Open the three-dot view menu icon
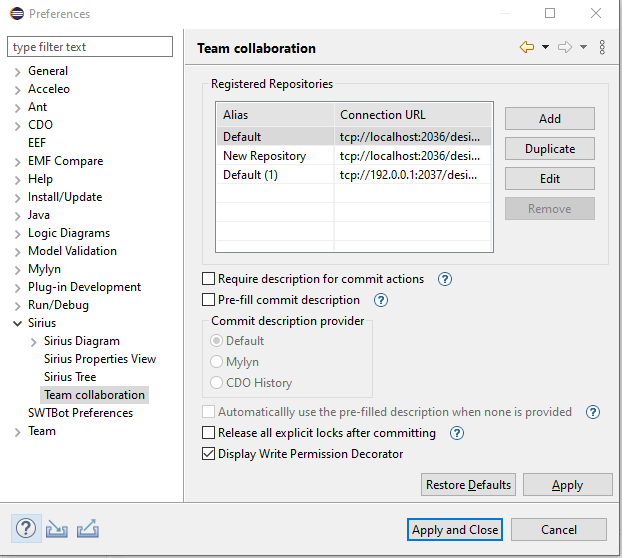Image resolution: width=622 pixels, height=558 pixels. [602, 47]
